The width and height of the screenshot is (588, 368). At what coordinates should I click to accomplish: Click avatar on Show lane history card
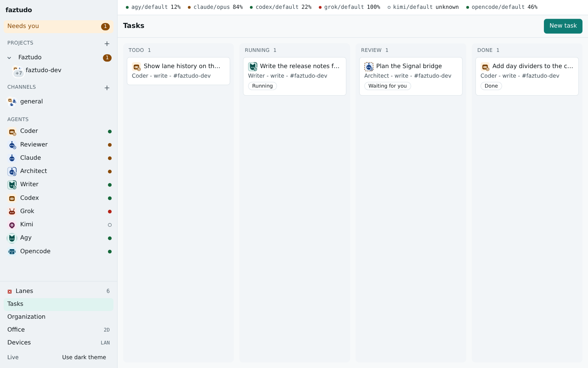click(136, 67)
